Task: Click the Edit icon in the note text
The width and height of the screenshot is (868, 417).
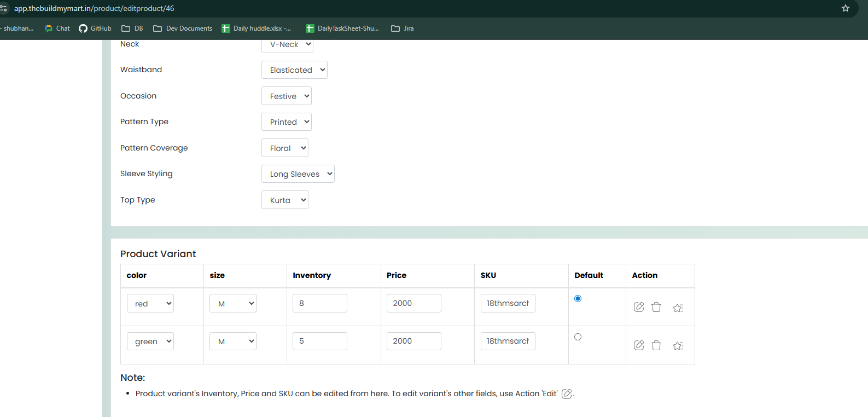Action: click(567, 393)
